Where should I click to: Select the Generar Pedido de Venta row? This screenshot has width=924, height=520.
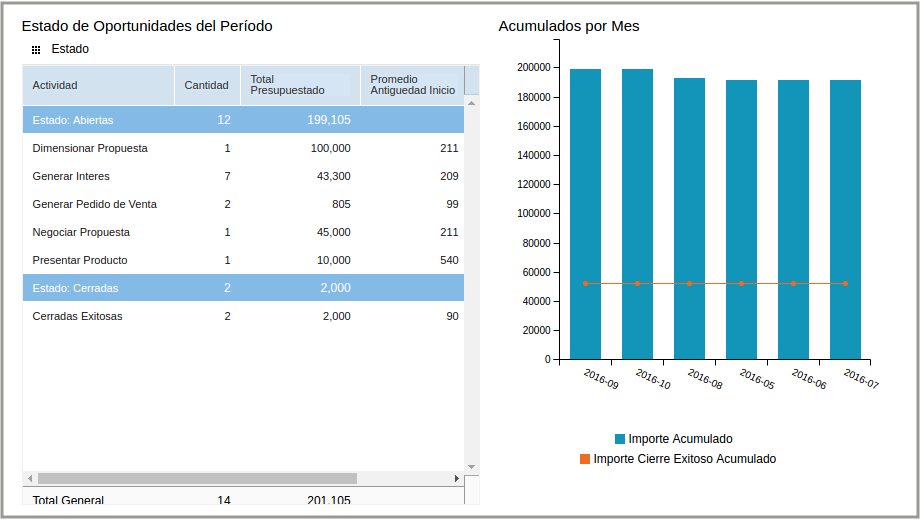pos(94,204)
